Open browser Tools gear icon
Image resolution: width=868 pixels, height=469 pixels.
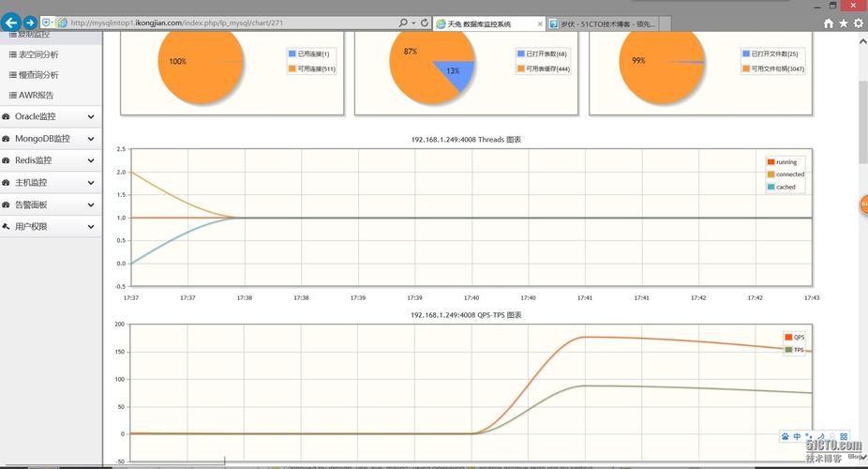tap(858, 23)
